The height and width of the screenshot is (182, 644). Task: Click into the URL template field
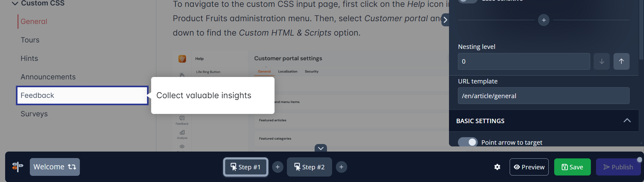(543, 96)
